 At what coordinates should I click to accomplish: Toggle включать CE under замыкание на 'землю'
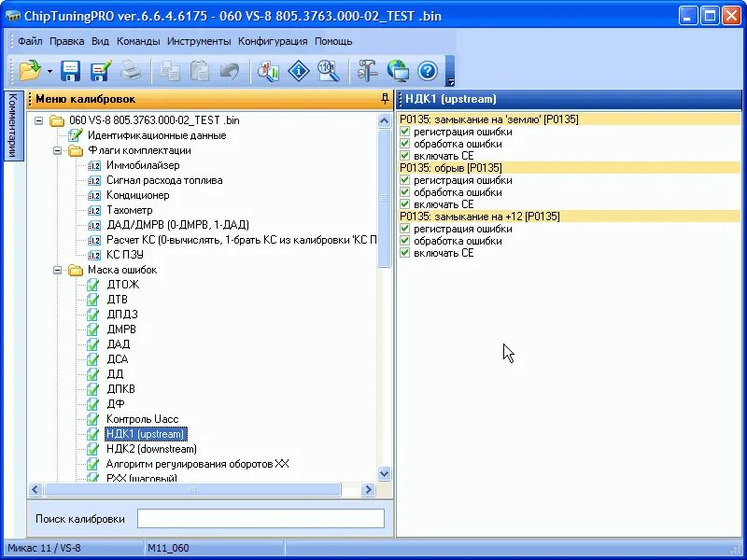[x=404, y=156]
